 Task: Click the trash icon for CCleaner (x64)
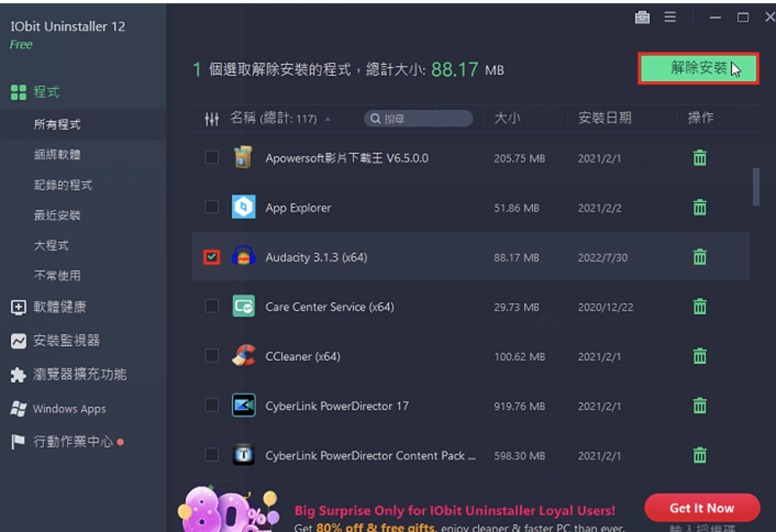(x=700, y=356)
